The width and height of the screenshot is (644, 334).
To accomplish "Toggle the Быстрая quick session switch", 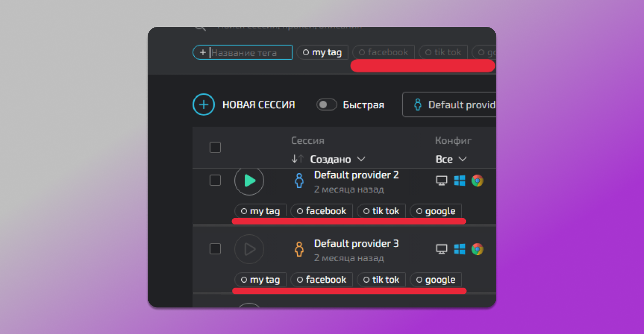I will [x=326, y=105].
